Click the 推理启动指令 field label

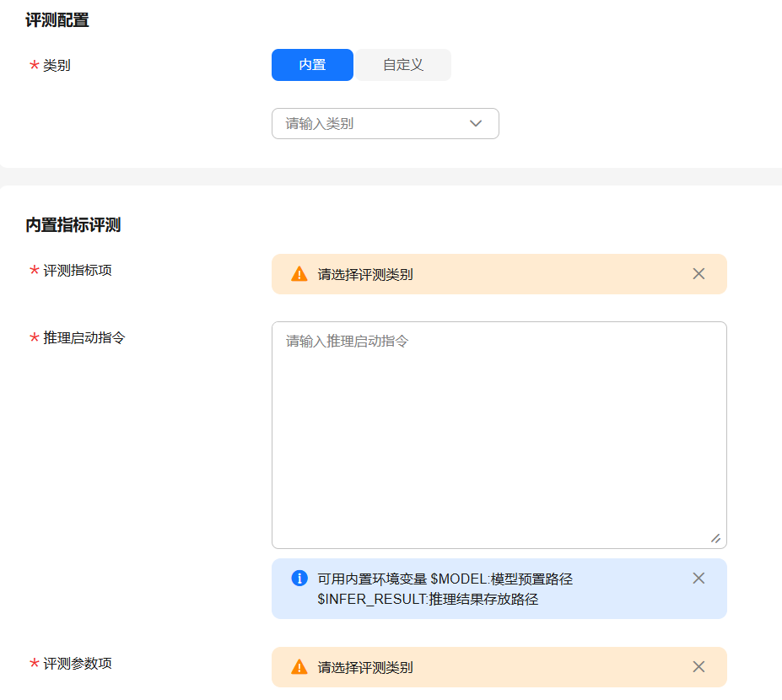[84, 337]
